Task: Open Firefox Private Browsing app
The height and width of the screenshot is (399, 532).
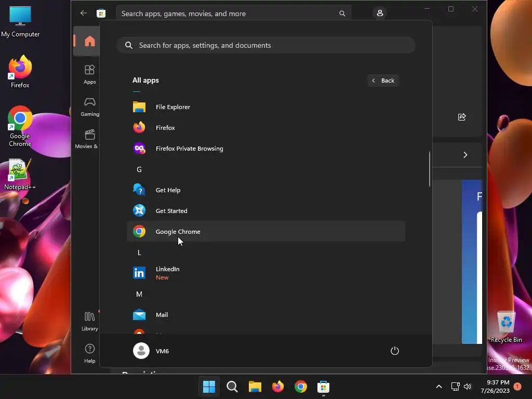Action: 266,148
